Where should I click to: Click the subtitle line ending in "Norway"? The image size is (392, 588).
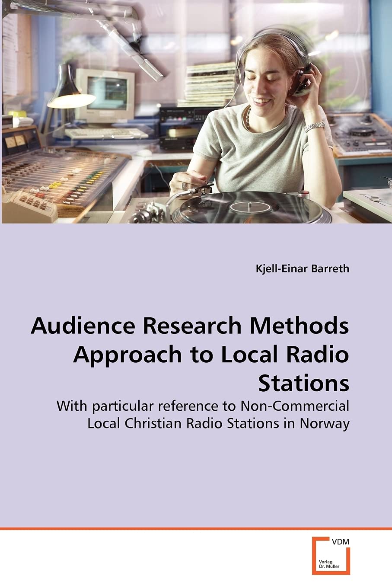218,423
